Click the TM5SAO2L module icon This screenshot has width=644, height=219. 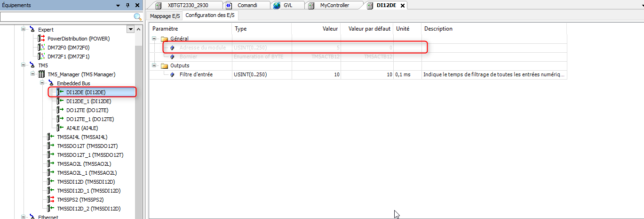point(51,163)
